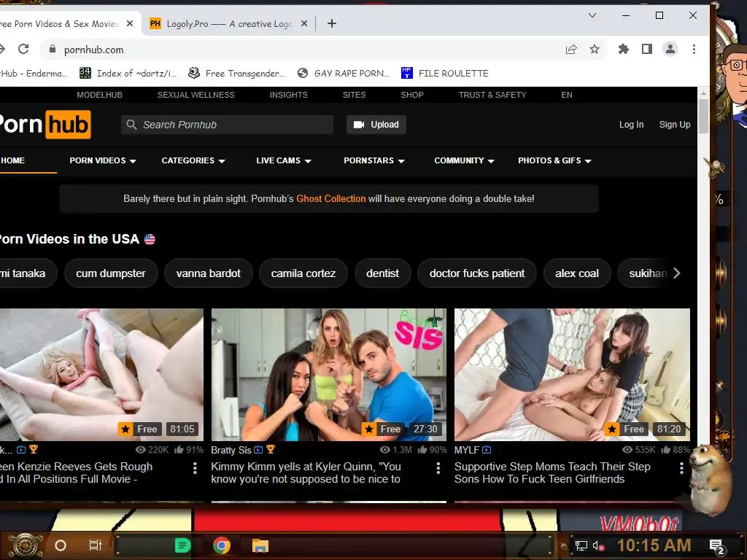Open the green chat app on the taskbar
This screenshot has width=747, height=560.
(x=182, y=545)
